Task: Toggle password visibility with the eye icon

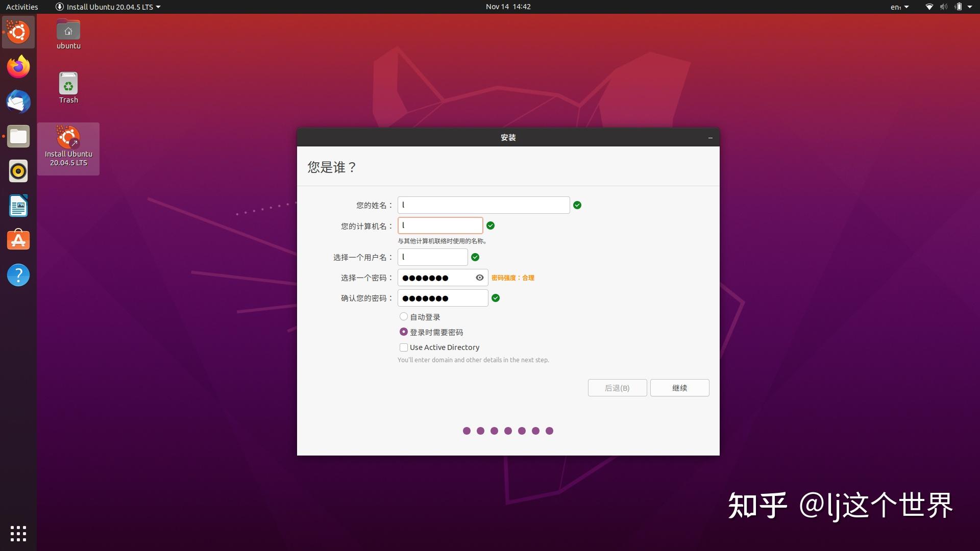Action: tap(479, 278)
